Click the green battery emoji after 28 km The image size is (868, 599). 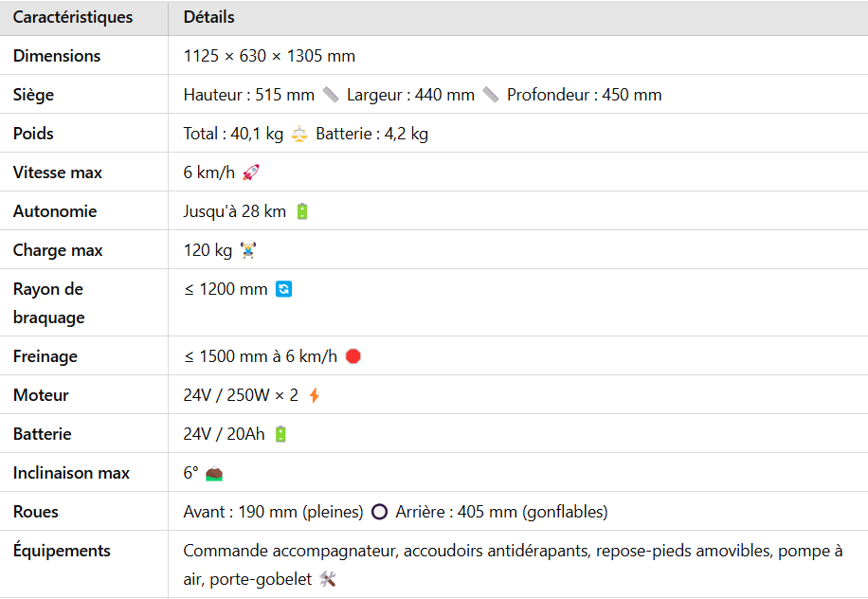click(302, 211)
